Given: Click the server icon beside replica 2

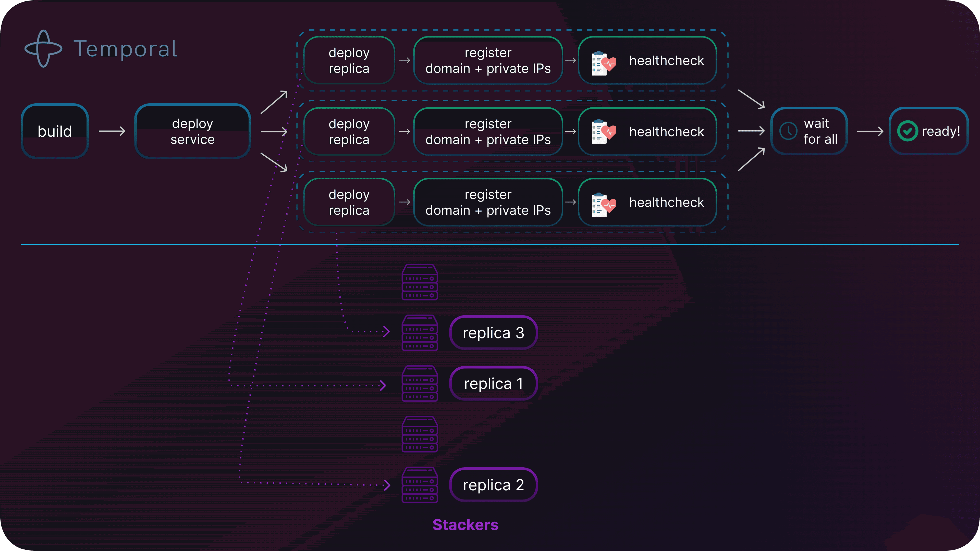Looking at the screenshot, I should click(x=420, y=485).
